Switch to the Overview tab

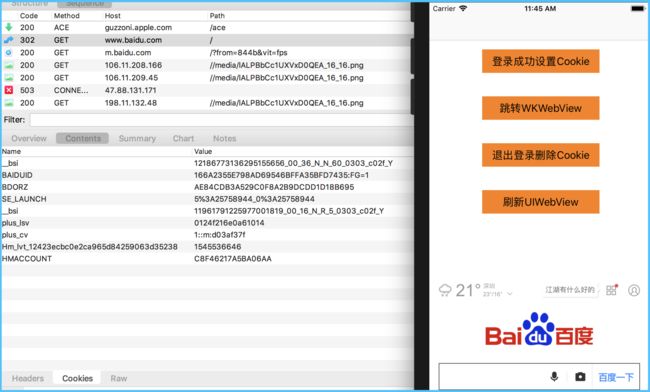tap(29, 138)
